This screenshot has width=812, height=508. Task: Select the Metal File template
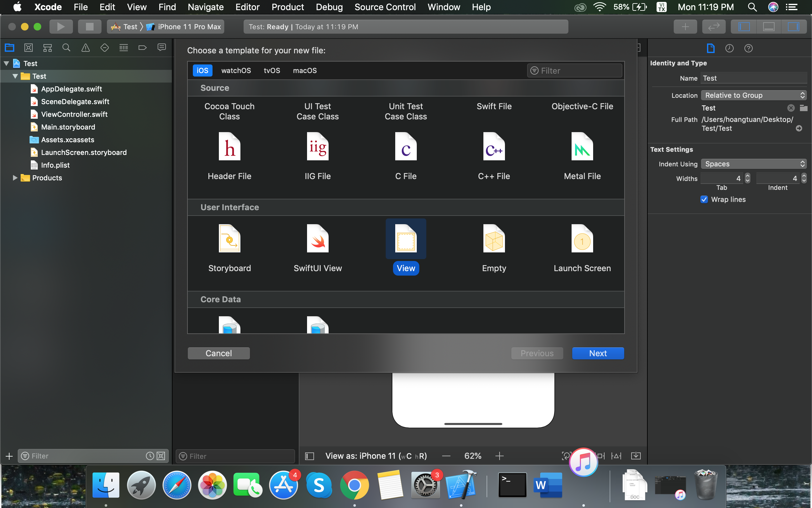tap(582, 156)
